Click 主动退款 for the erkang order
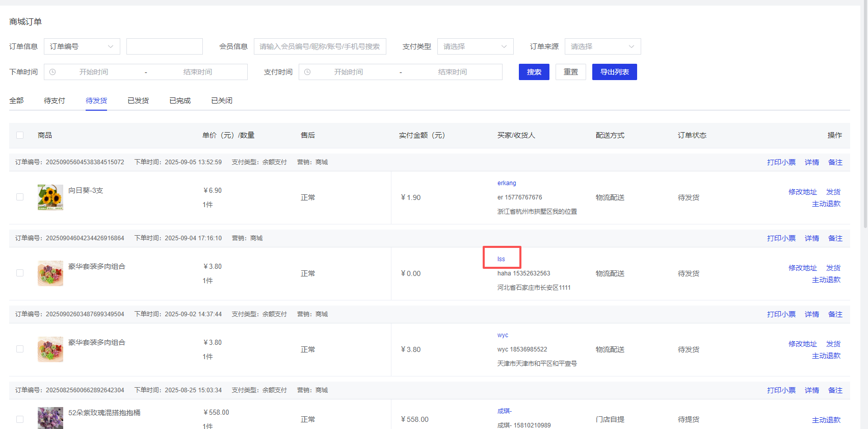868x429 pixels. pyautogui.click(x=826, y=204)
